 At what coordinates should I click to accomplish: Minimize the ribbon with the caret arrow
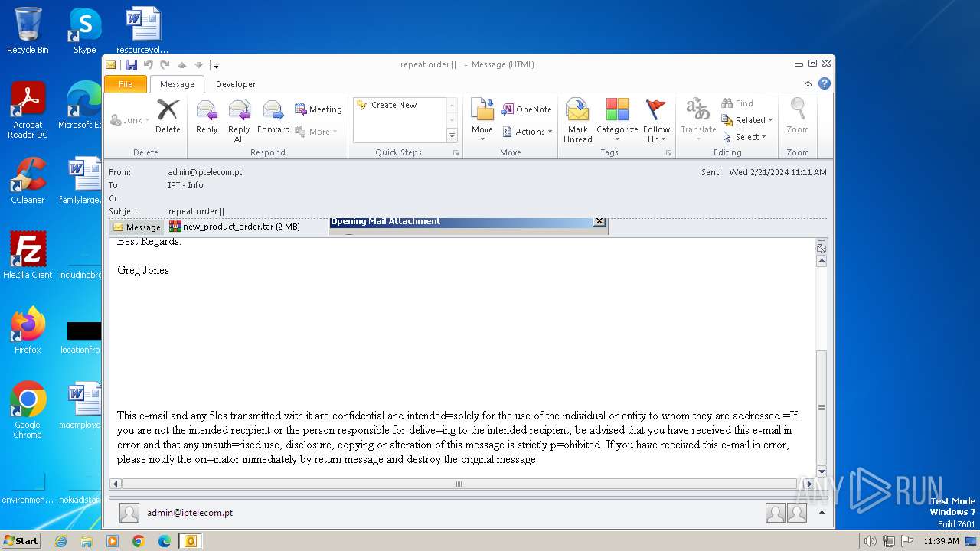click(808, 84)
